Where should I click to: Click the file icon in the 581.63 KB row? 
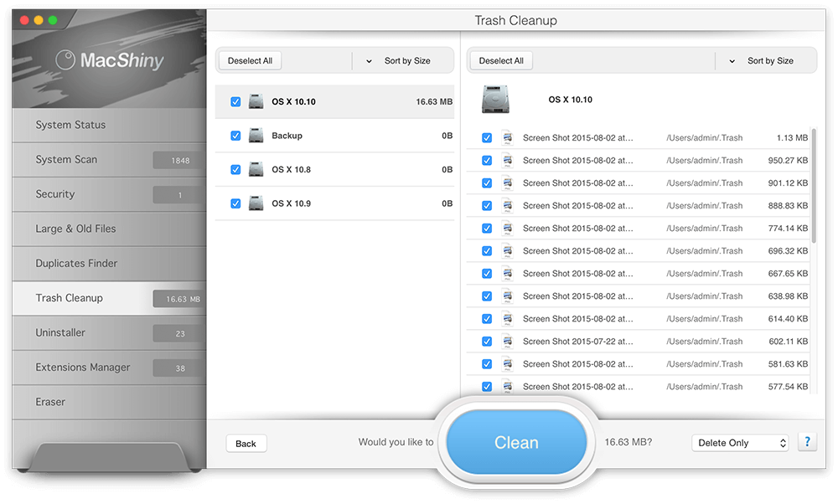pos(507,364)
